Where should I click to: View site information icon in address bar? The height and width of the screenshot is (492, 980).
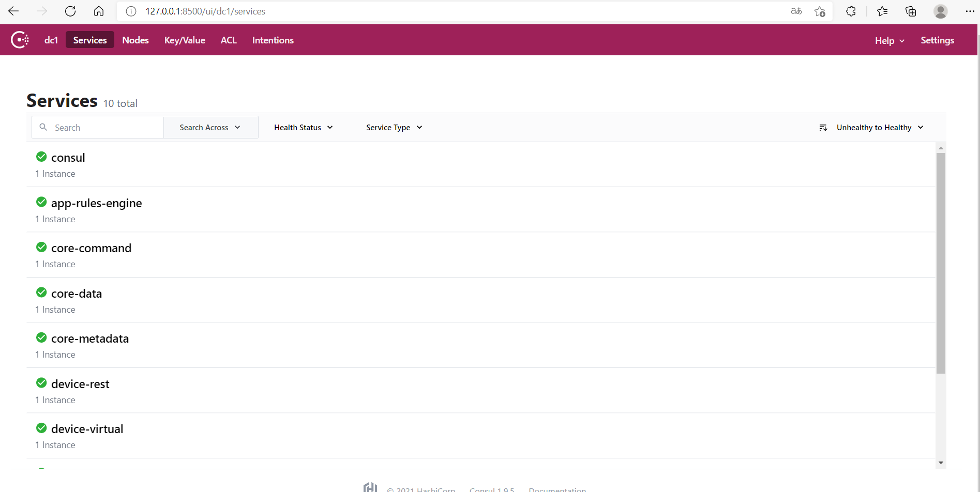[131, 11]
